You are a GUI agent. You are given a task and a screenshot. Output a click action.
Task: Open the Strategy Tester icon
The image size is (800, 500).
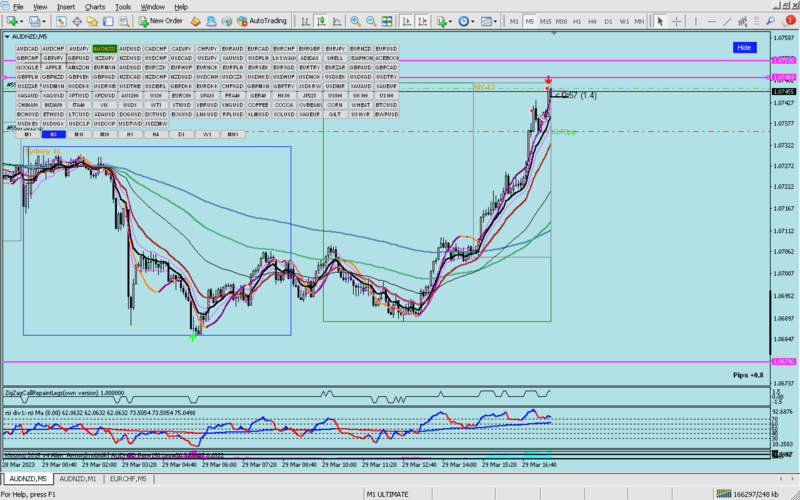(x=123, y=21)
